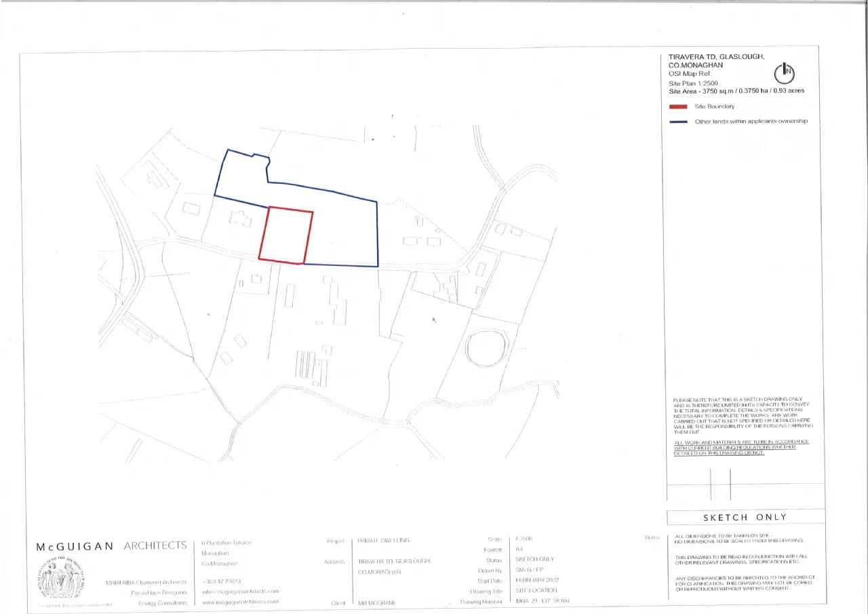This screenshot has height=614, width=868.
Task: Click the Site Area 3750 sq.m text
Action: [x=736, y=91]
